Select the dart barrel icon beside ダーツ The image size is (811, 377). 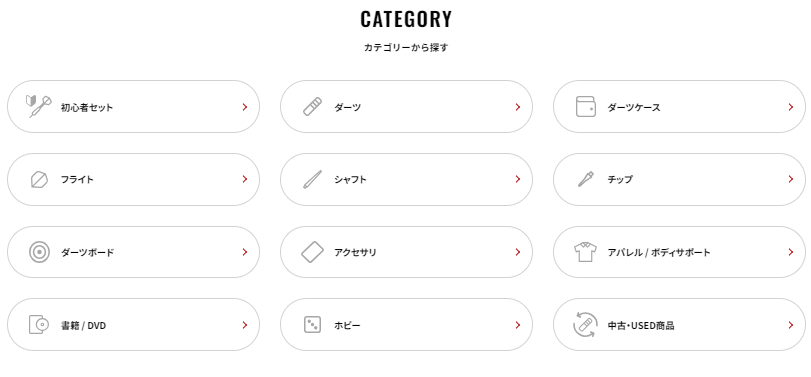312,107
